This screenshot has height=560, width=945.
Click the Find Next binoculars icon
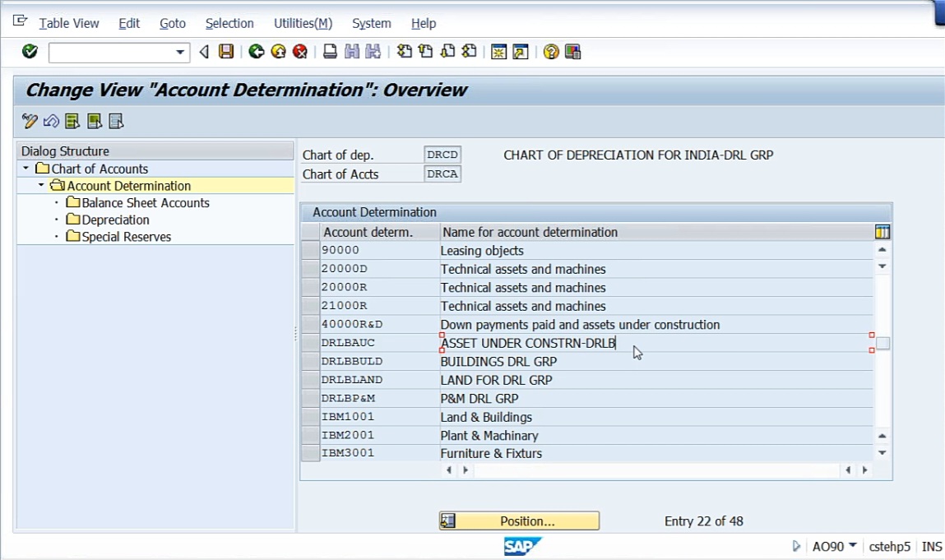(x=373, y=52)
